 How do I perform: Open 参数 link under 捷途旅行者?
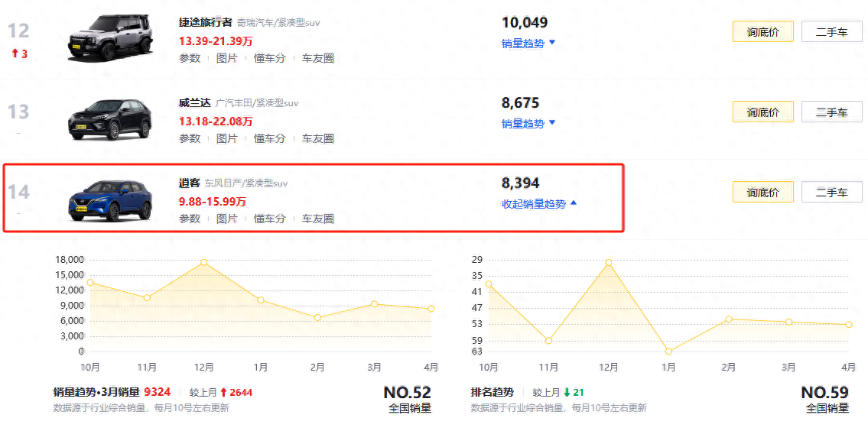pos(190,58)
